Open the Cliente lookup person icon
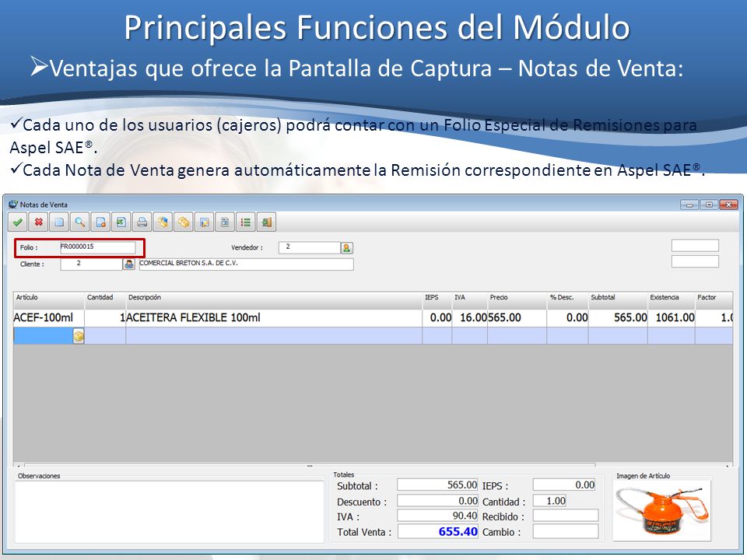The width and height of the screenshot is (747, 560). click(128, 264)
